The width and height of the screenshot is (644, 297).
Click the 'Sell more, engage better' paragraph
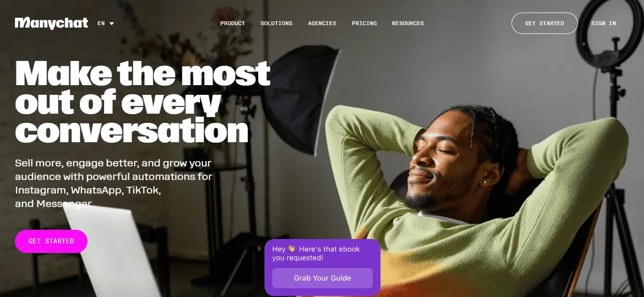[114, 183]
